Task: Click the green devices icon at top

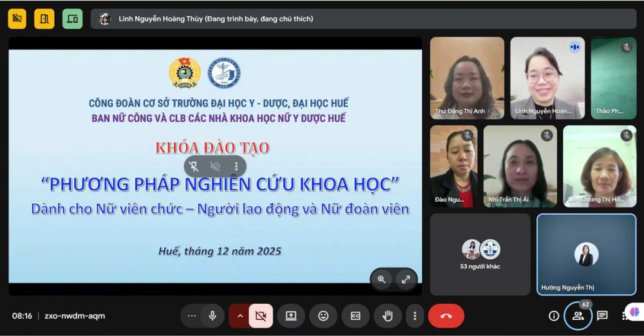Action: [x=72, y=19]
